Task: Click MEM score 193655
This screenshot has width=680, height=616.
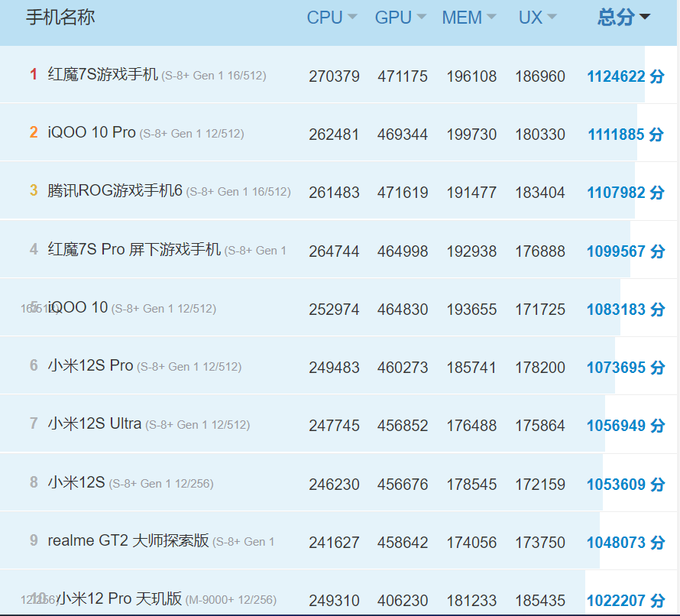Action: (471, 310)
